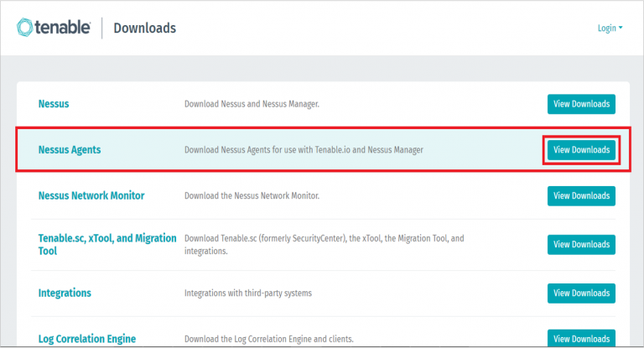Viewport: 644px width, 348px height.
Task: View Downloads for Nessus
Action: tap(581, 104)
